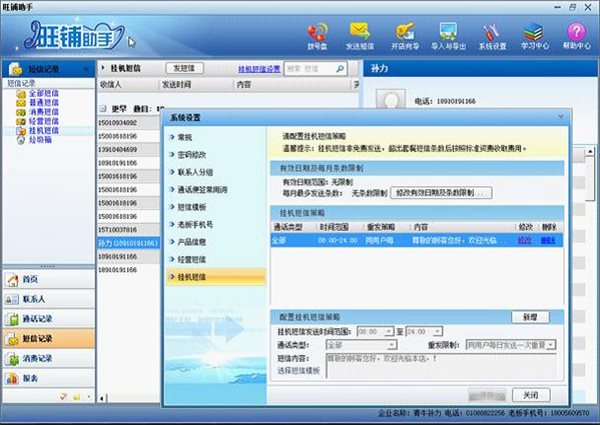
Task: Open the start time 00:00 dropdown
Action: (389, 331)
